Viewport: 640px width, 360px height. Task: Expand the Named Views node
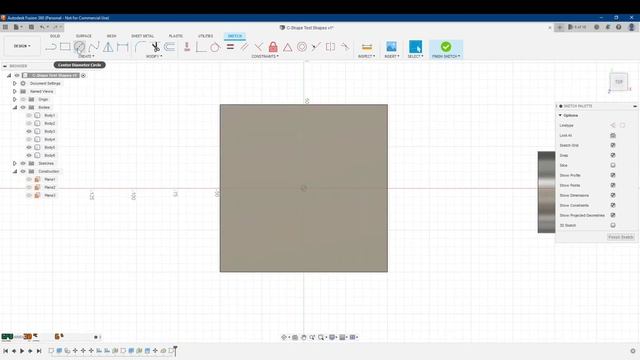pyautogui.click(x=15, y=91)
